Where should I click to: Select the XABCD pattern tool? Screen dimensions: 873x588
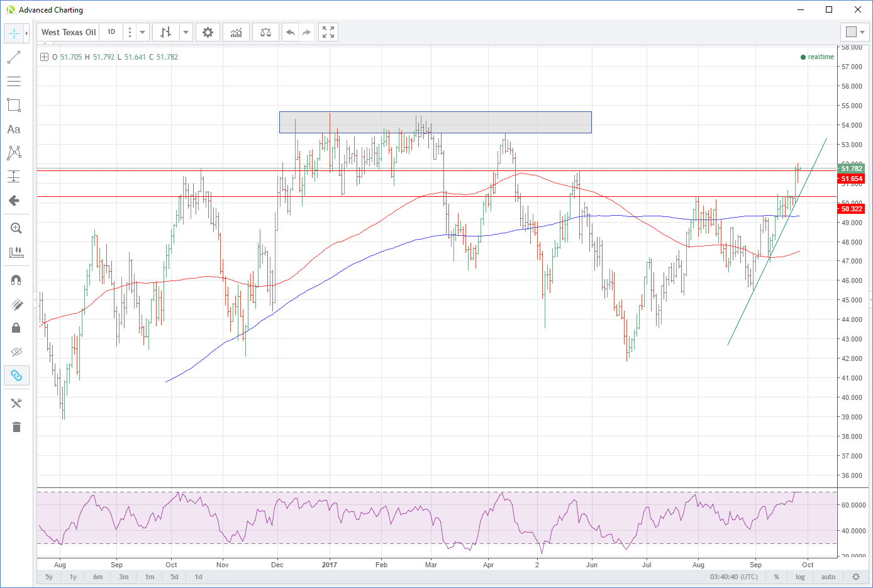[x=14, y=153]
